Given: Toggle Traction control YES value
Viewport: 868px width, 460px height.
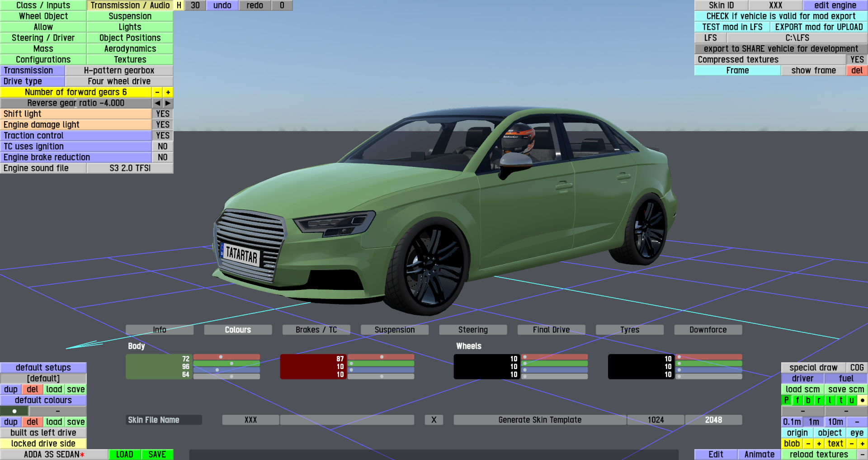Looking at the screenshot, I should click(x=163, y=136).
